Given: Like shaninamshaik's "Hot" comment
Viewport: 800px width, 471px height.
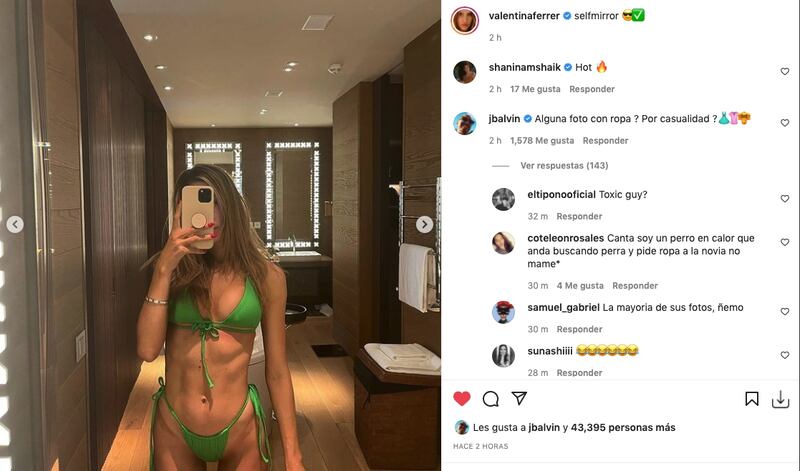Looking at the screenshot, I should pos(785,72).
